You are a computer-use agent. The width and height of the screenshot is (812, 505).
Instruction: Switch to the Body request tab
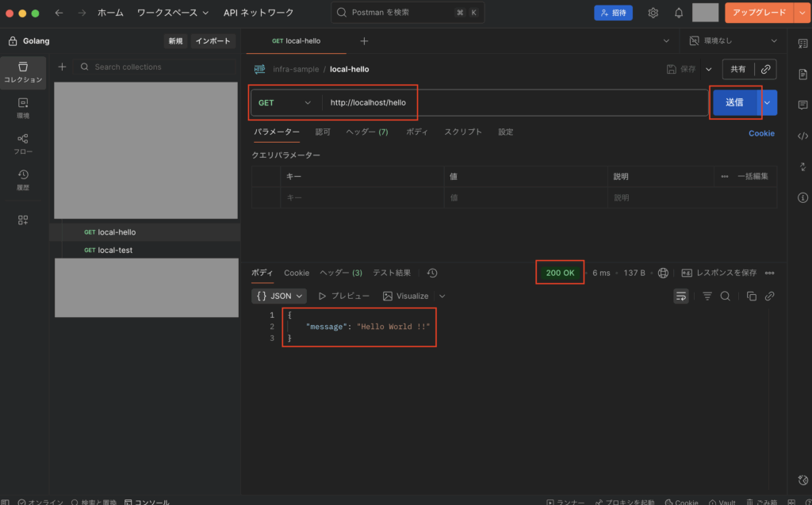tap(417, 132)
